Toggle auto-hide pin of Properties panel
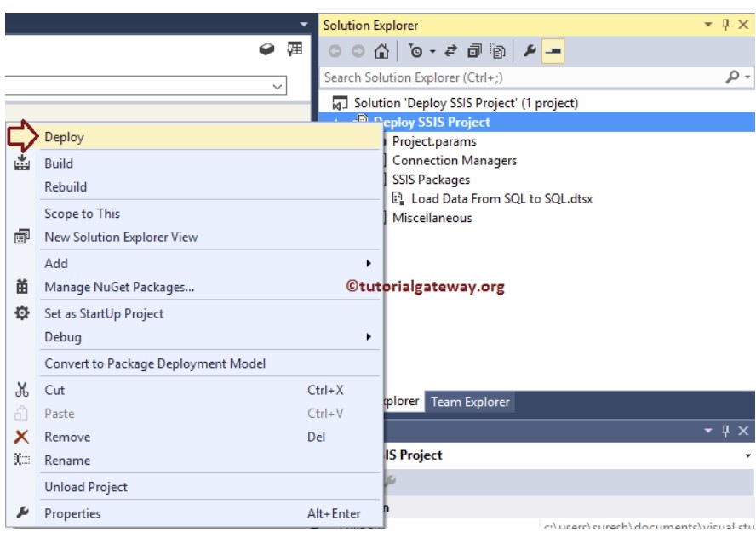756x538 pixels. [725, 431]
